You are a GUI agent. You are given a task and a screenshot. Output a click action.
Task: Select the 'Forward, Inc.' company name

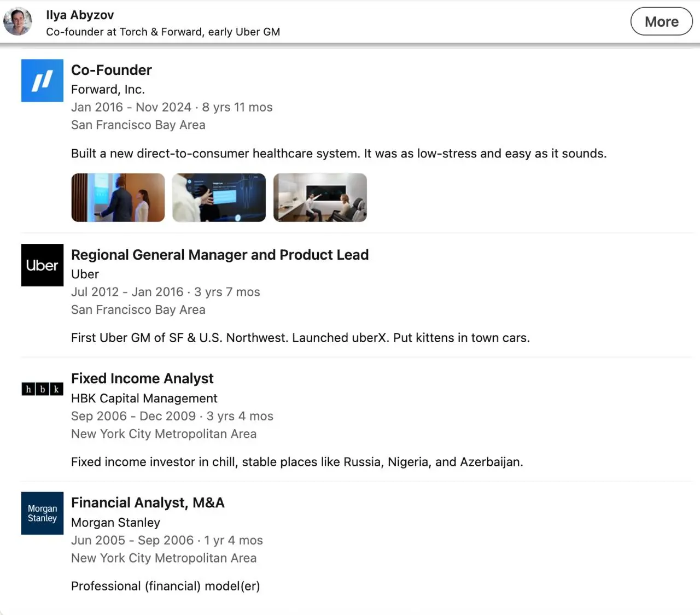click(108, 89)
